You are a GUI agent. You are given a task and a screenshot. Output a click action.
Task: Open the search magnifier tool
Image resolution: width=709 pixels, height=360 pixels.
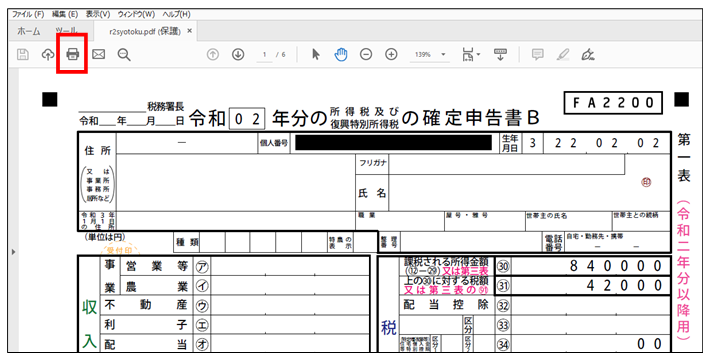click(124, 55)
